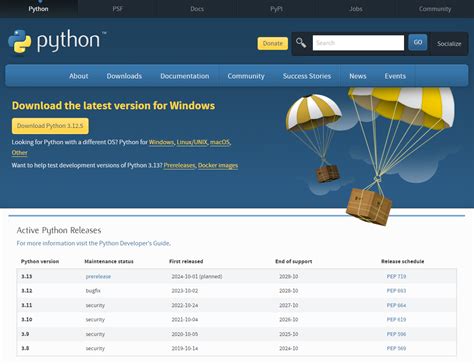Viewport: 474px width, 364px height.
Task: Open the Socialize menu
Action: click(x=449, y=44)
